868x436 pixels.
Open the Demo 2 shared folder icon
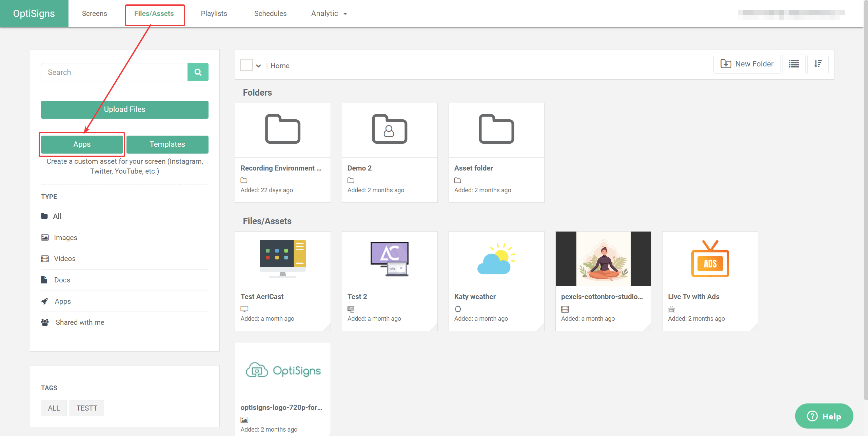coord(390,129)
